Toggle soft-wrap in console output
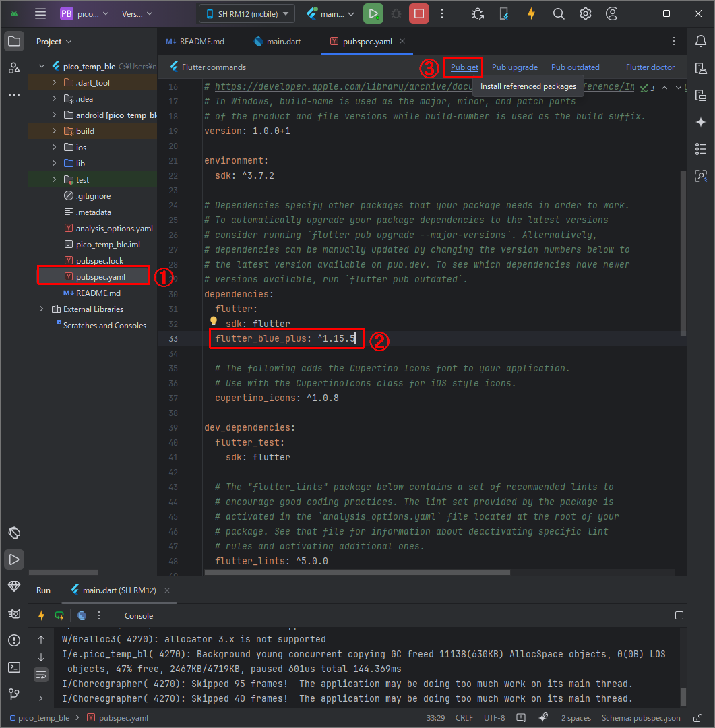The height and width of the screenshot is (728, 715). tap(41, 675)
